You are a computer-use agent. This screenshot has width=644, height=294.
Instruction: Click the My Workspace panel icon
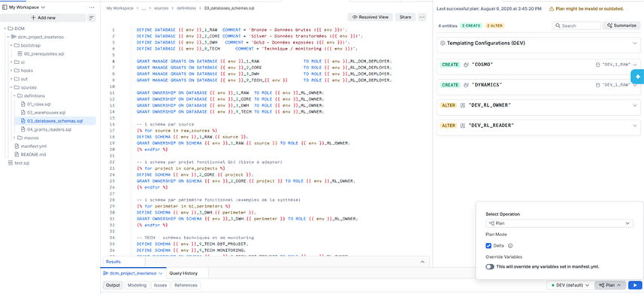[x=5, y=8]
